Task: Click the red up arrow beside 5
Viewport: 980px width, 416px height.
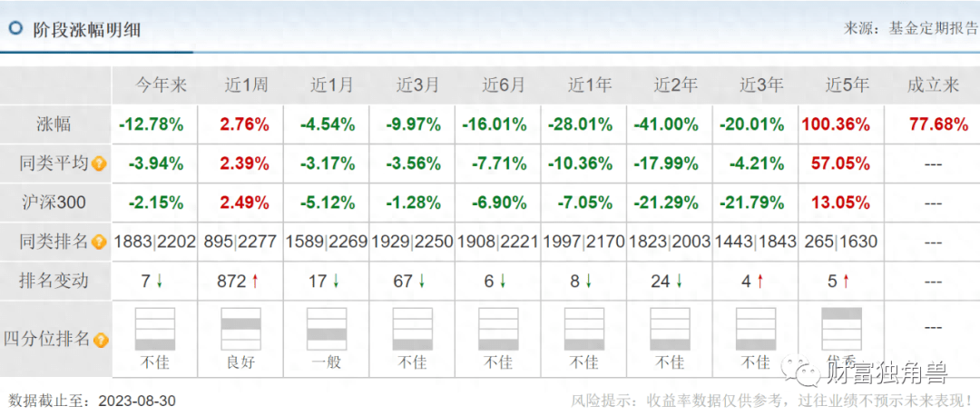Action: coord(846,282)
